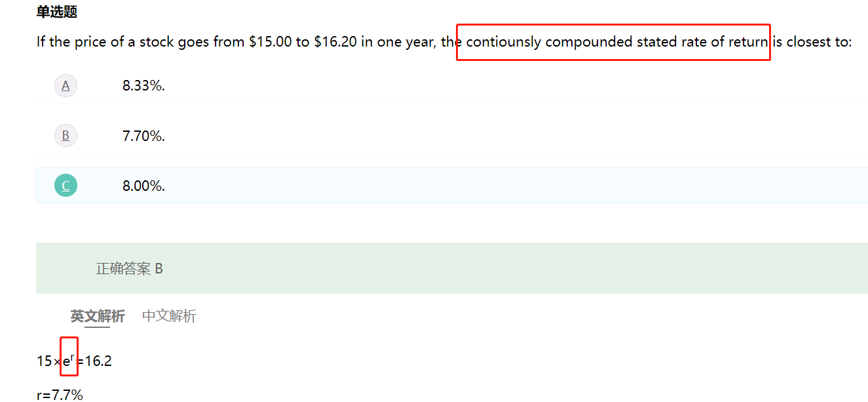Click the 7.70% answer text
The image size is (868, 402).
(x=143, y=136)
